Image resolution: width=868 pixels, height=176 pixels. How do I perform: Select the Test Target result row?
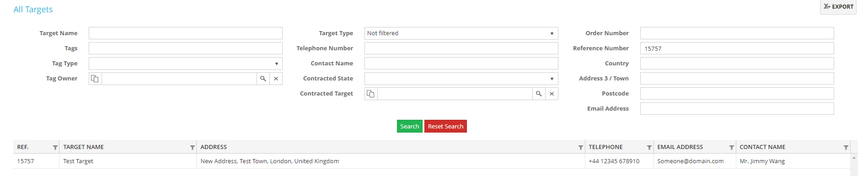click(432, 161)
